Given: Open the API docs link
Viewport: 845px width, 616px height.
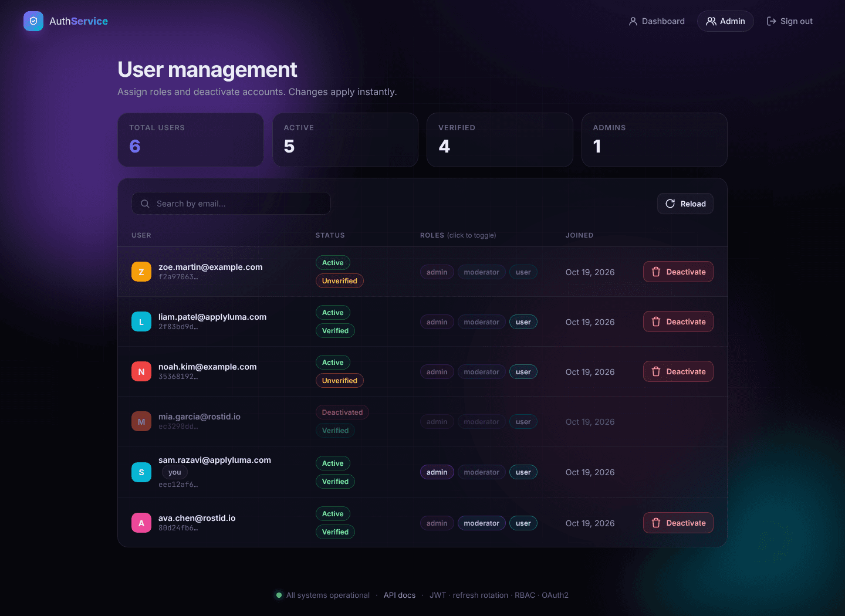Looking at the screenshot, I should [x=400, y=595].
